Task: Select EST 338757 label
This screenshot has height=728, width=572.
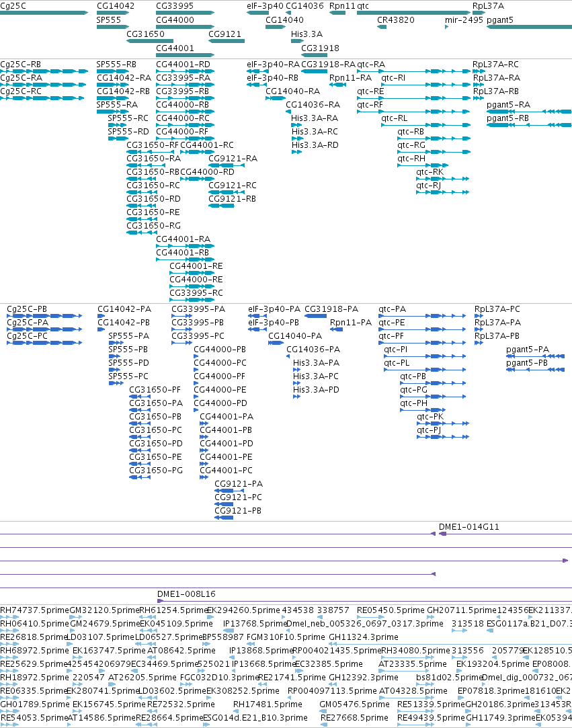Action: coord(333,610)
